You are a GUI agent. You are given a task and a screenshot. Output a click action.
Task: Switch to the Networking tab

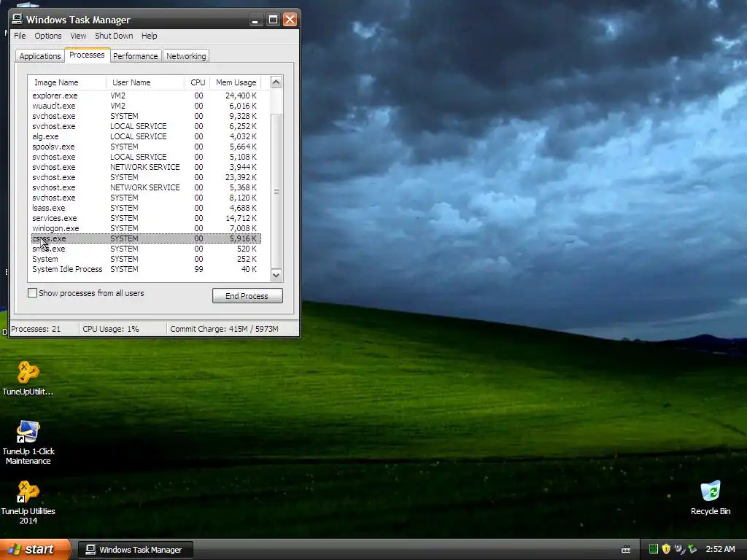[x=186, y=55]
